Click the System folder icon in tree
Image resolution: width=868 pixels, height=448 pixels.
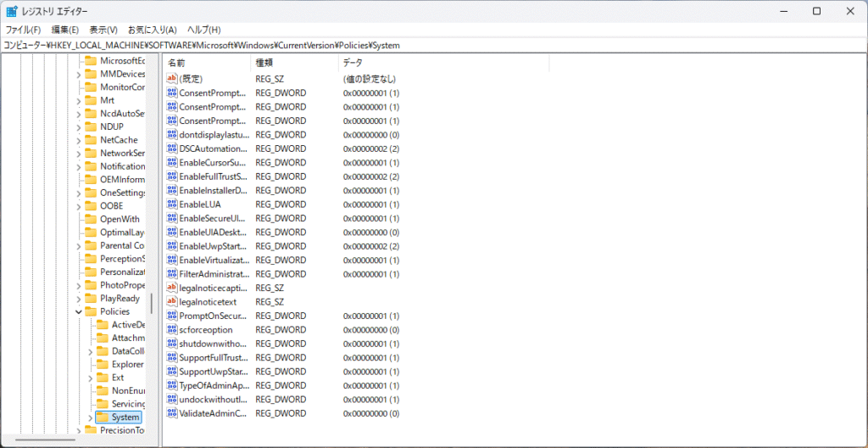103,417
